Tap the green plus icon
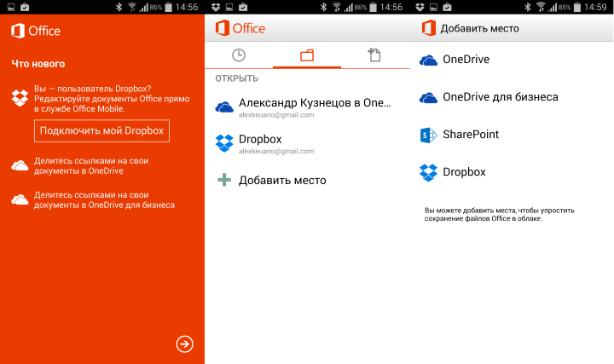This screenshot has height=364, width=614. pos(224,180)
